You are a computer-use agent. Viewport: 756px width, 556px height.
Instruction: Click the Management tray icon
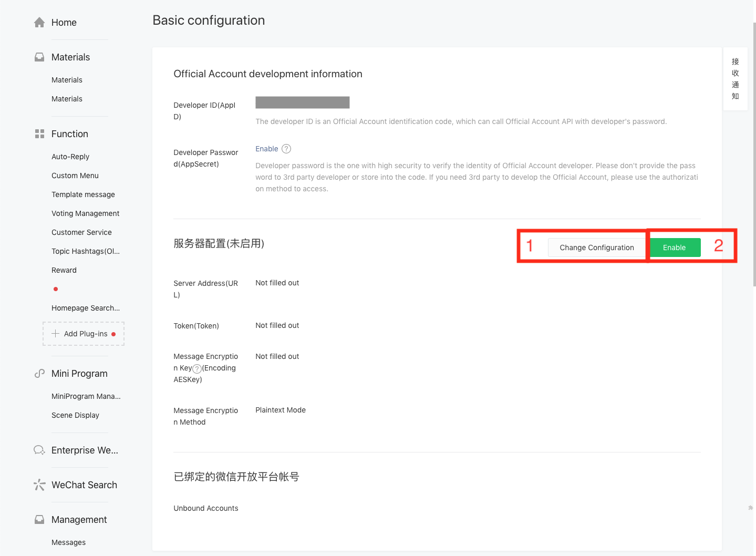(39, 520)
